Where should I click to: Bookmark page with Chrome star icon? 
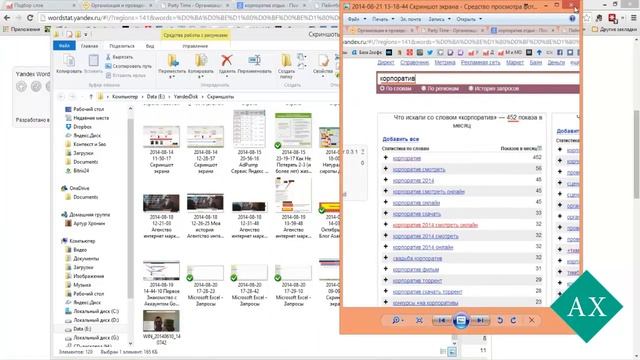pos(587,18)
